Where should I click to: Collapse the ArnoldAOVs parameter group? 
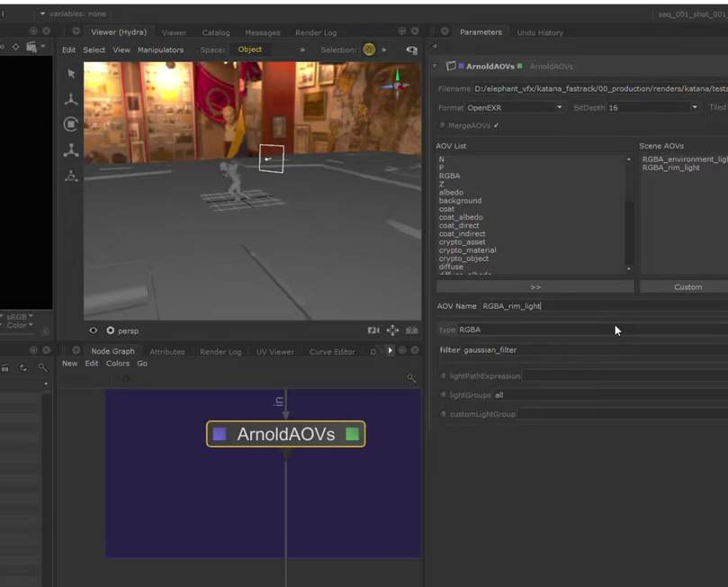pos(436,66)
